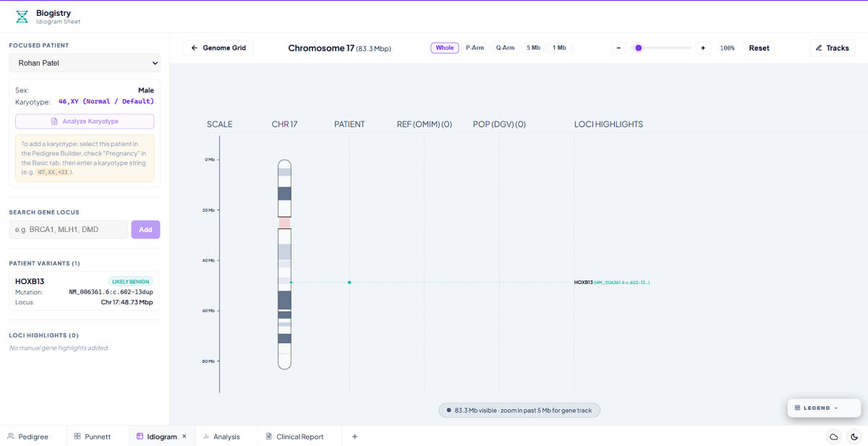The width and height of the screenshot is (868, 446).
Task: Select the Idiogram tab
Action: (x=157, y=437)
